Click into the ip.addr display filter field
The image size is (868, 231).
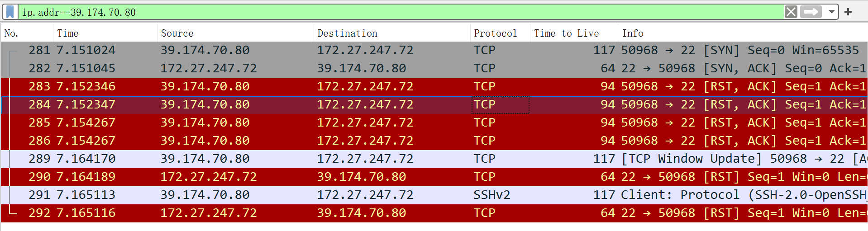[x=401, y=12]
